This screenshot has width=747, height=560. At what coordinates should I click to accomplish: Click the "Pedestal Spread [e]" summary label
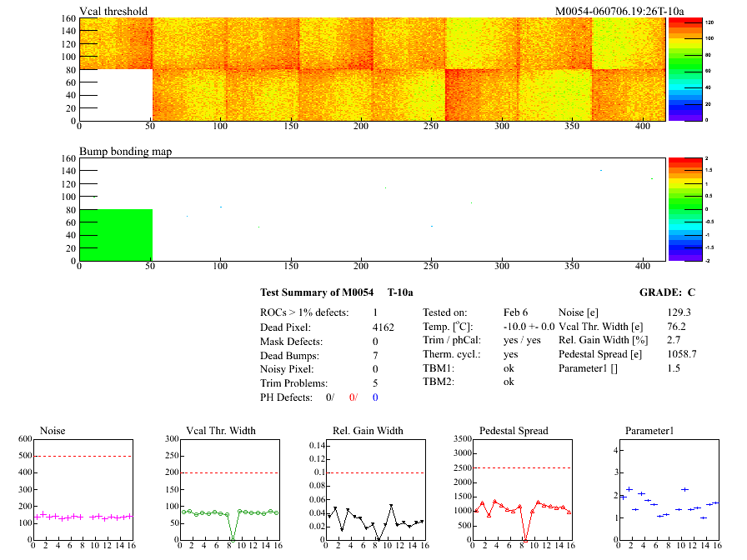600,354
